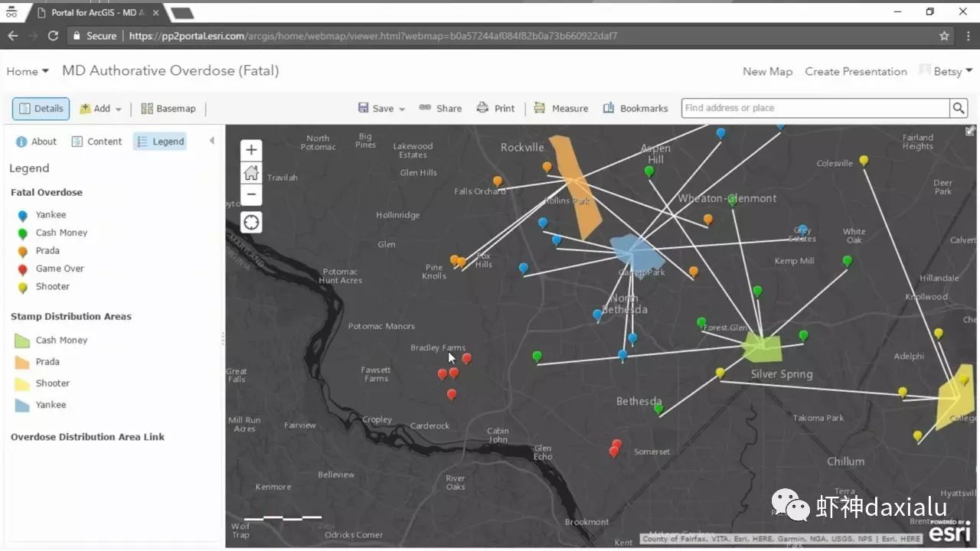Click the Yankee blue pin legend icon
The image size is (980, 551).
[x=23, y=216]
